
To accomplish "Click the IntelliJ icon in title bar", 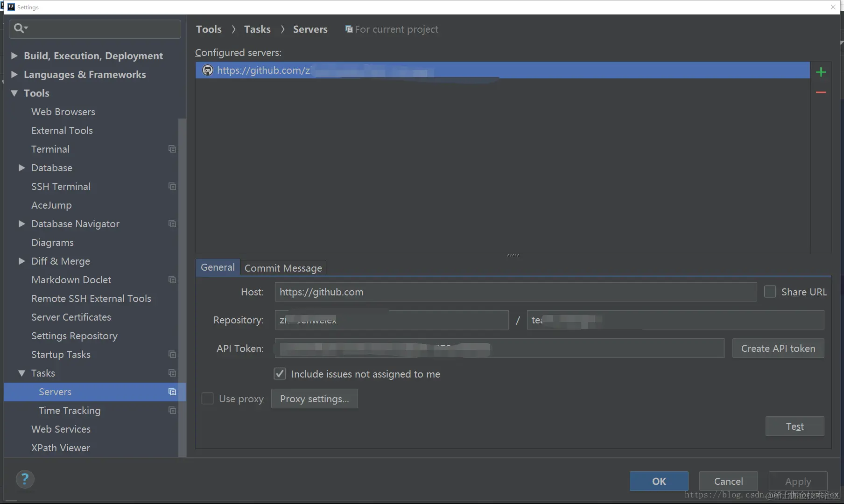I will point(11,7).
